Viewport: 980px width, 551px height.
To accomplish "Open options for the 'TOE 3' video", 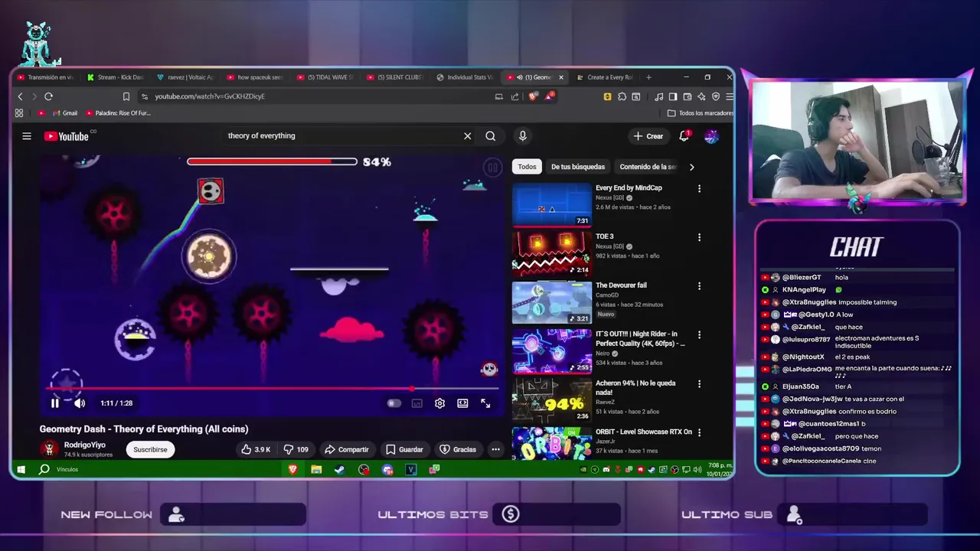I will click(699, 237).
